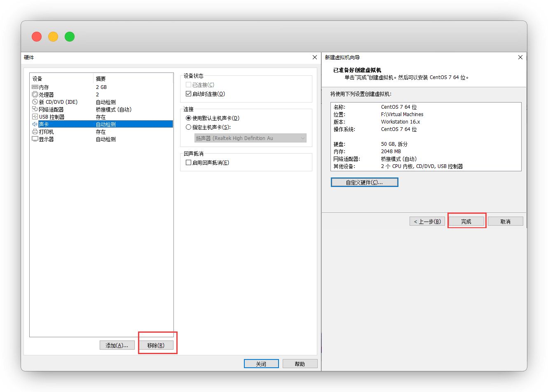Select the sound card (声卡) speaker icon

(35, 124)
